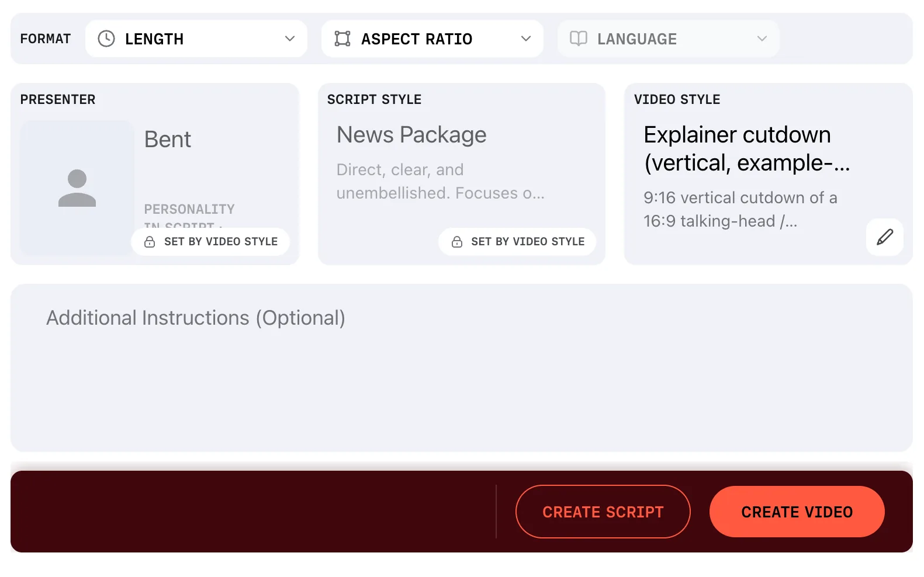The height and width of the screenshot is (577, 924).
Task: Click the book icon beside LANGUAGE
Action: (x=579, y=39)
